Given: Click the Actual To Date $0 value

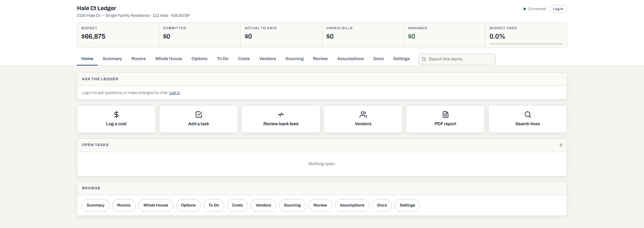Looking at the screenshot, I should tap(248, 36).
